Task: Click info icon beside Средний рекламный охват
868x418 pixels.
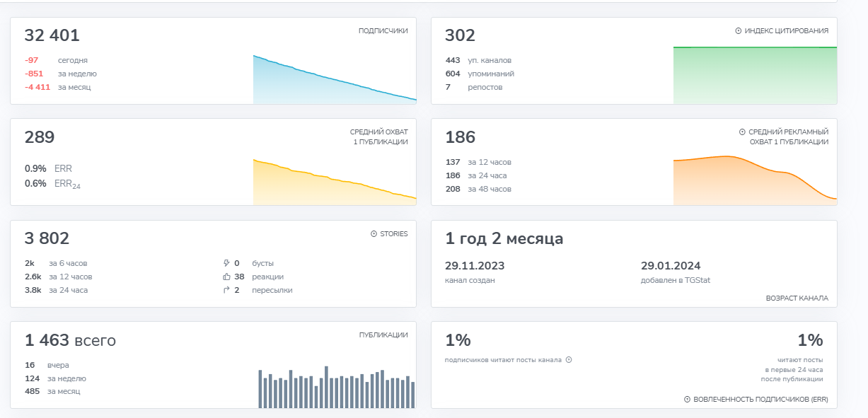Action: click(x=742, y=132)
